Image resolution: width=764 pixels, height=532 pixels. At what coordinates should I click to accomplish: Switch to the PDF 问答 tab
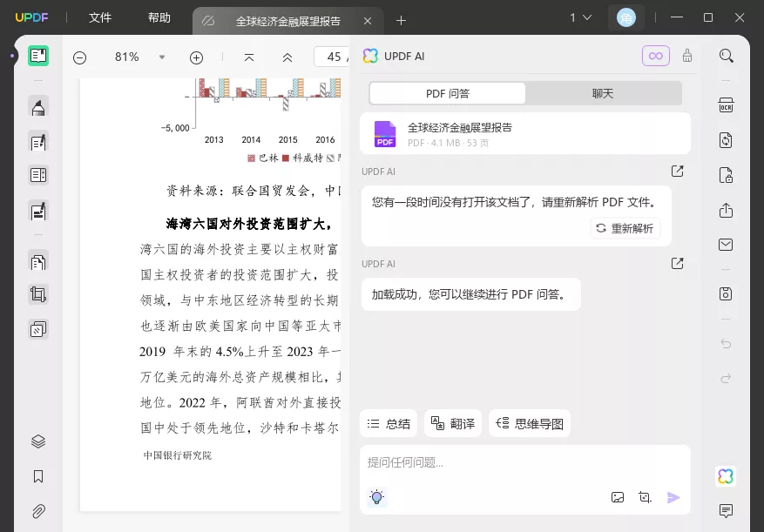coord(447,93)
